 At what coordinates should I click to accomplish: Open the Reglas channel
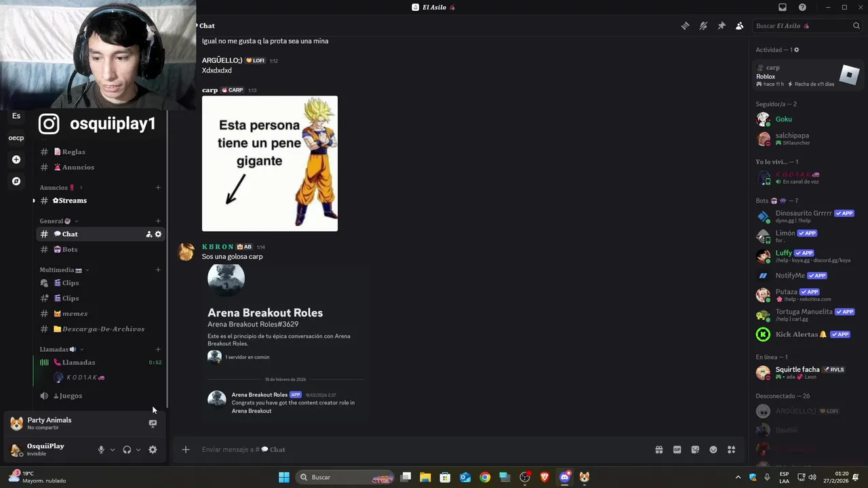100,152
